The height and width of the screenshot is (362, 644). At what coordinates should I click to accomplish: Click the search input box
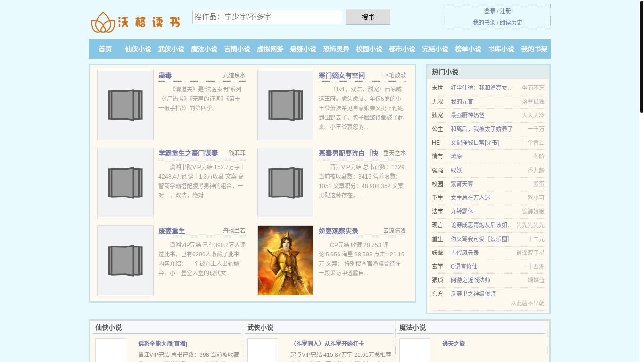click(268, 17)
